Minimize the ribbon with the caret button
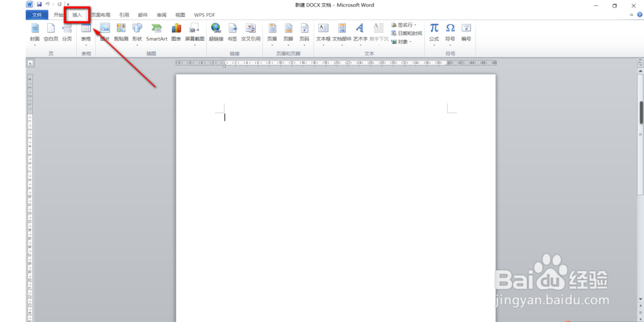 tap(632, 15)
